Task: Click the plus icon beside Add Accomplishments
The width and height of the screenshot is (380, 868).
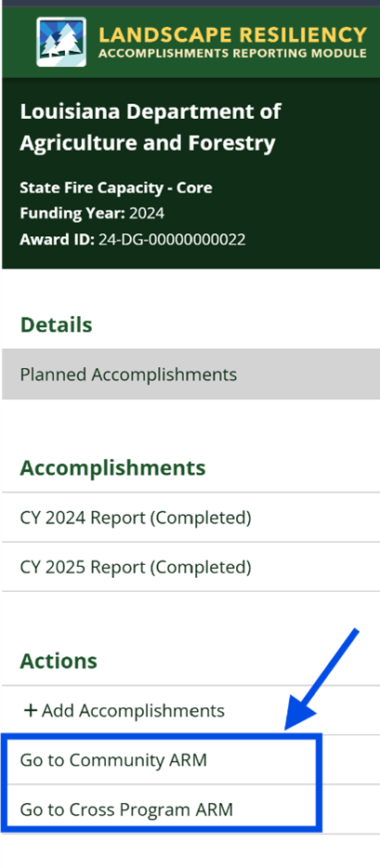Action: point(30,710)
